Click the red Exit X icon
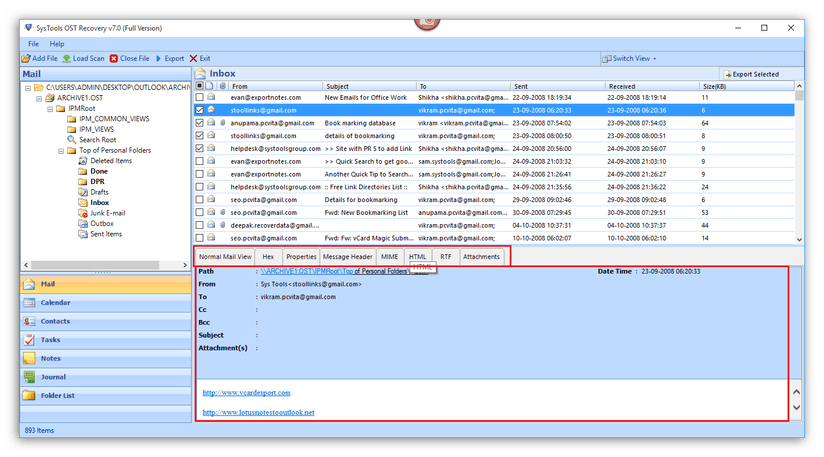This screenshot has width=824, height=457. (x=193, y=58)
